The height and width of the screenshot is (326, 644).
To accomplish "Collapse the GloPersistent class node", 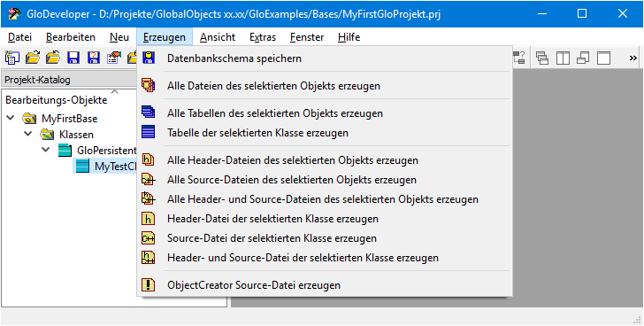I will click(x=46, y=150).
